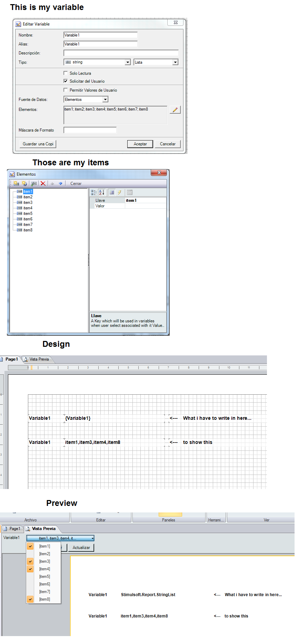Click the Llave property row
The height and width of the screenshot is (644, 298).
(128, 200)
